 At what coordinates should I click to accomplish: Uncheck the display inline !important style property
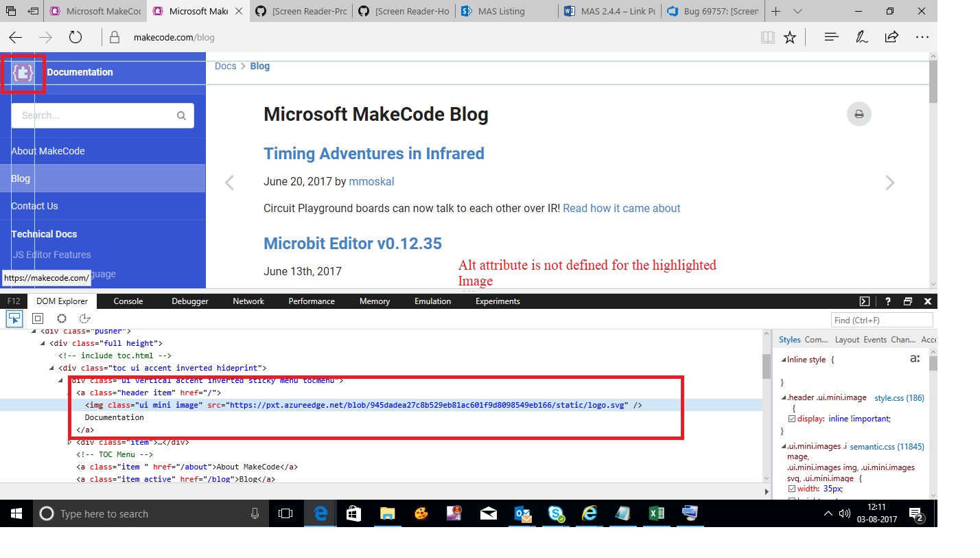click(793, 417)
